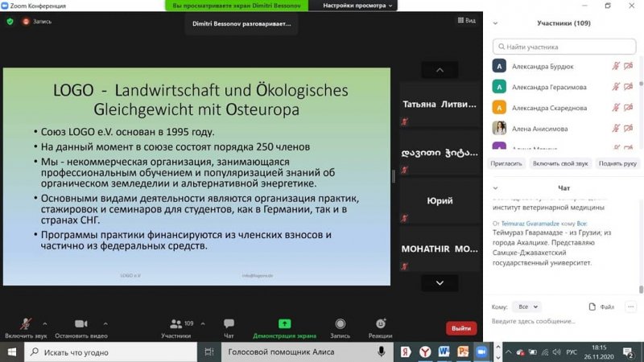Open the Настройки просмотра view options dropdown
The image size is (644, 362).
click(x=357, y=6)
